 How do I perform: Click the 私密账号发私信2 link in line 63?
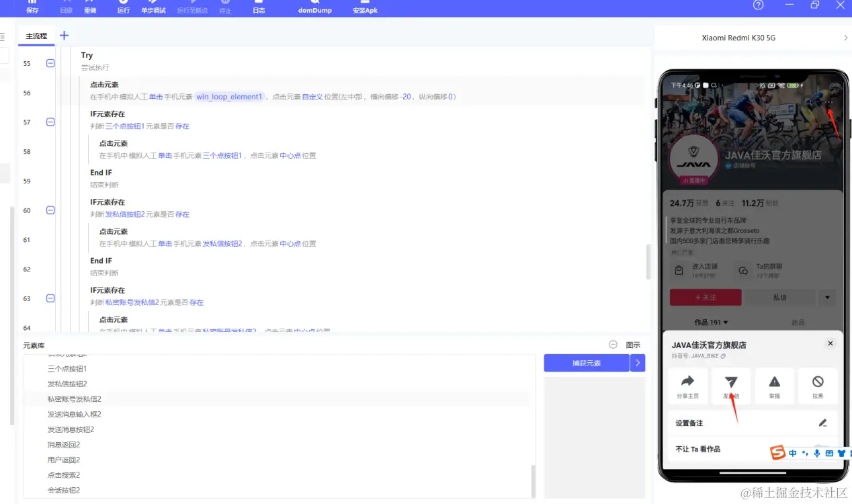click(x=132, y=302)
